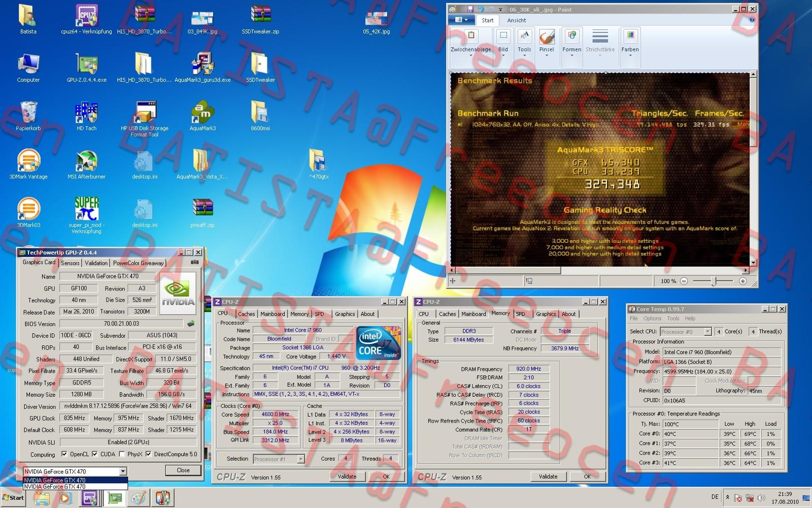
Task: Open the PowerColor Giveaway tab in GPU-Z
Action: click(138, 263)
